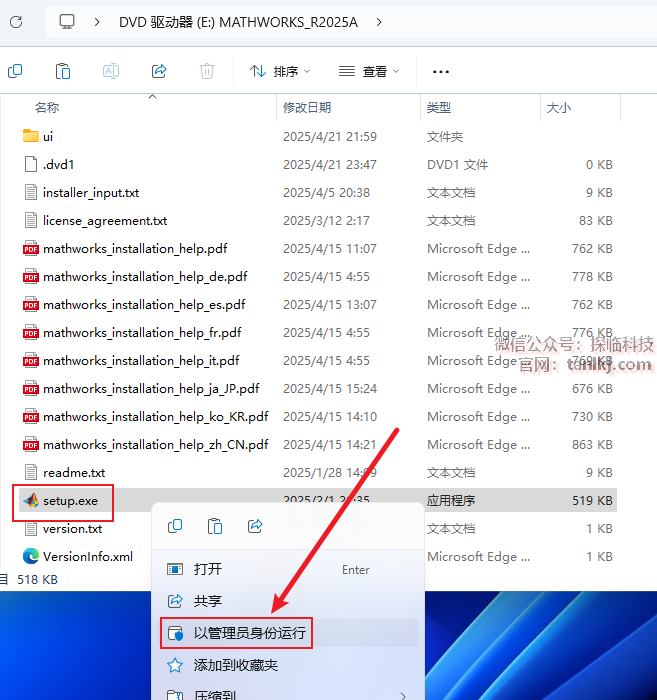
Task: Choose 共享 in the context menu
Action: 287,601
